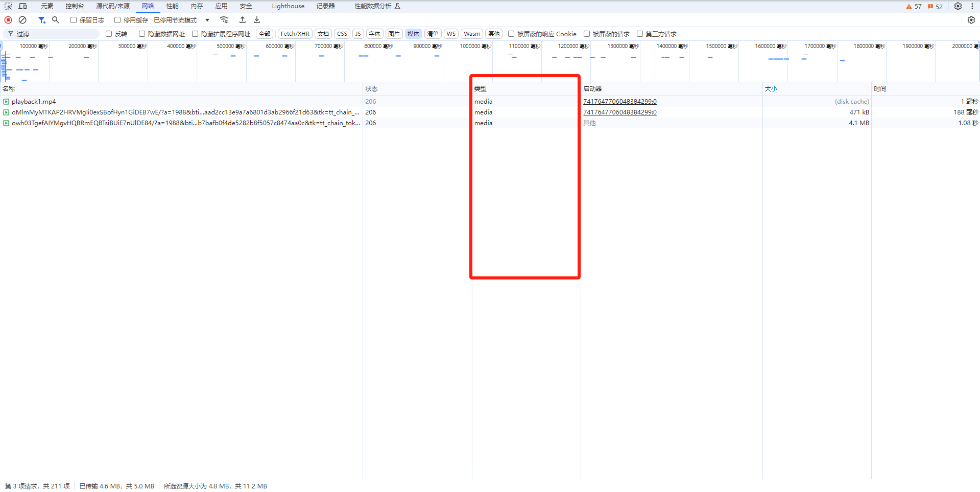This screenshot has height=492, width=980.
Task: Click the export HAR download icon
Action: [257, 20]
